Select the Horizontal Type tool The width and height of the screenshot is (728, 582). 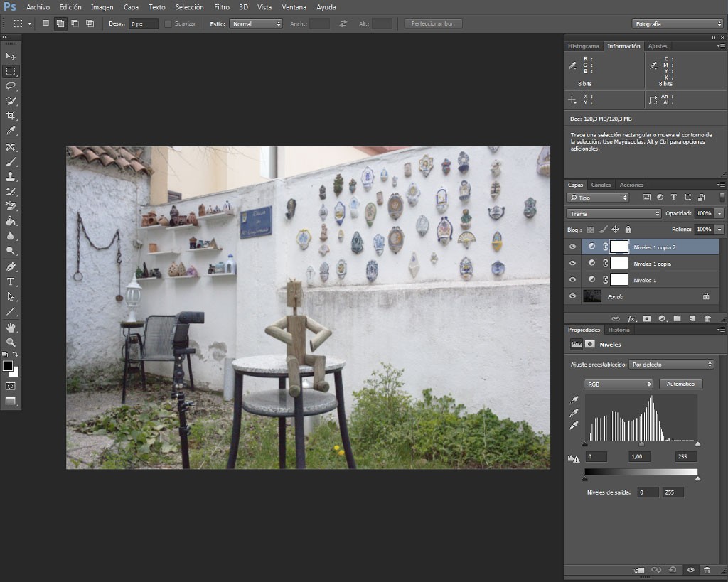tap(11, 281)
